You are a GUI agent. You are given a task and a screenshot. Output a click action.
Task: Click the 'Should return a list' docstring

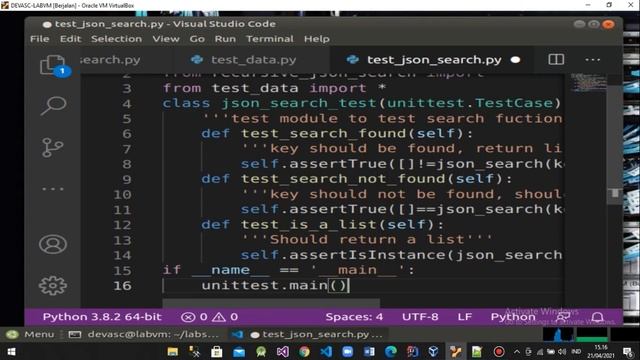366,240
